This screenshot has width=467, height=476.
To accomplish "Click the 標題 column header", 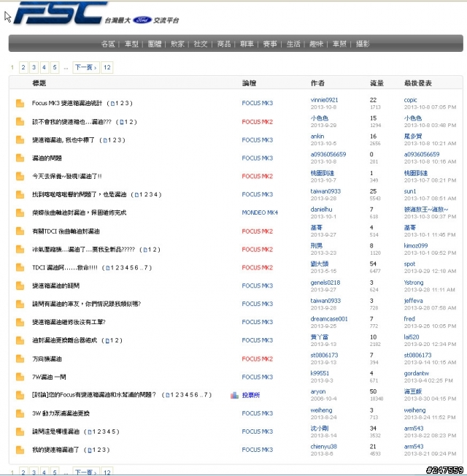I will pyautogui.click(x=39, y=83).
